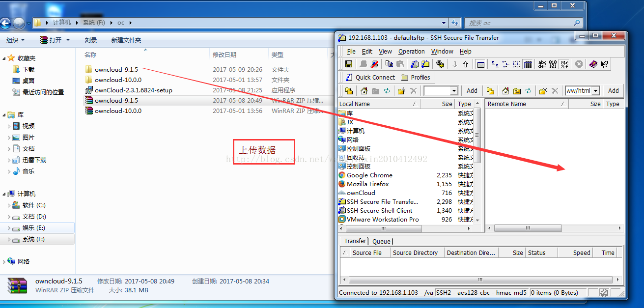Delete the selected remote item with the X icon
This screenshot has width=644, height=308.
(x=555, y=90)
